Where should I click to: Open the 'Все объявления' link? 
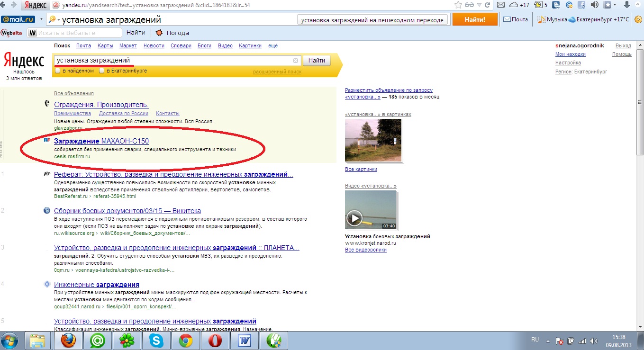74,93
